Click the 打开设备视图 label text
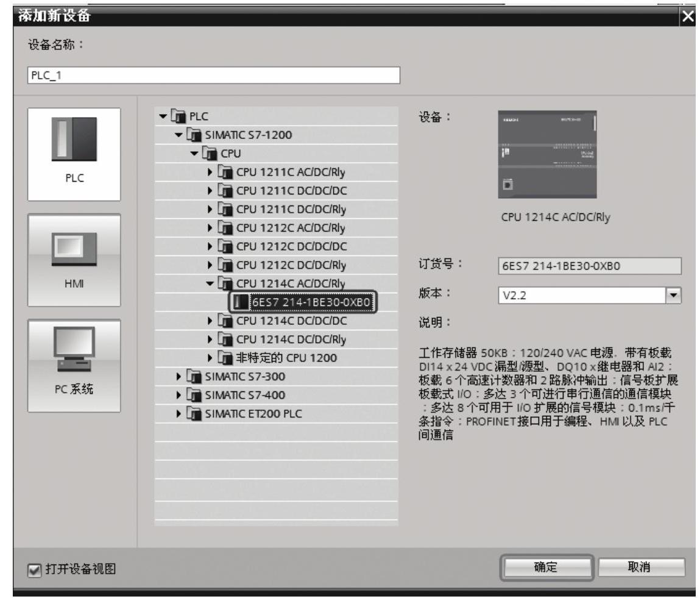Image resolution: width=700 pixels, height=598 pixels. point(81,569)
